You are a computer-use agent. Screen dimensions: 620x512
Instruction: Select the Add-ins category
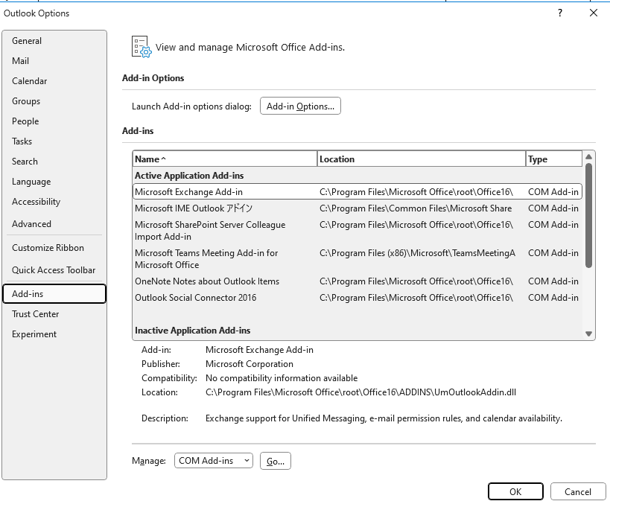[54, 294]
